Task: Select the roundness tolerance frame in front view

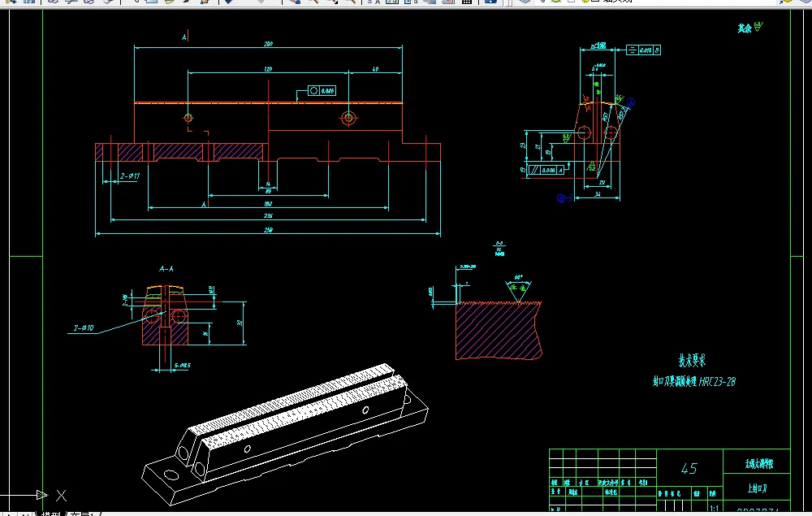Action: pos(322,91)
